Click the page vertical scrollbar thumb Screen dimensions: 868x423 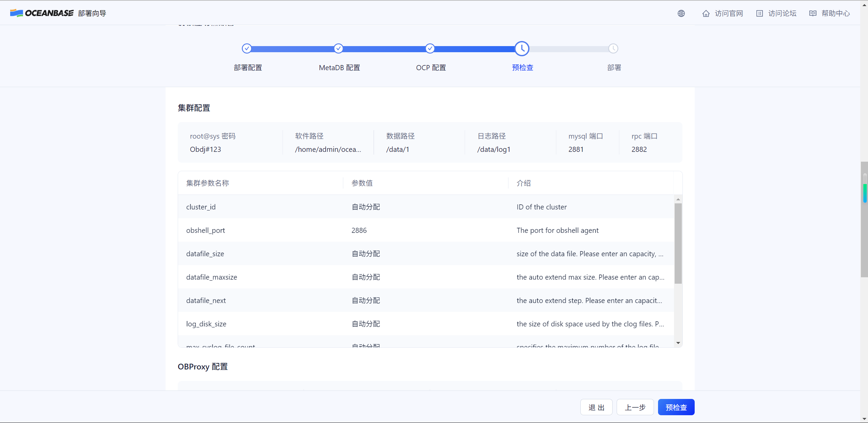point(865,220)
